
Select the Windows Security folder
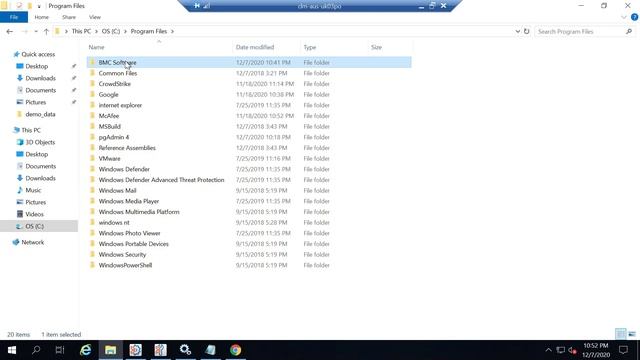click(122, 254)
